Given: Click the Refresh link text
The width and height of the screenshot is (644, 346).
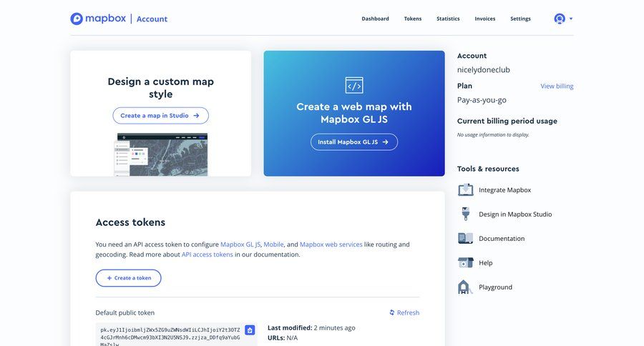Looking at the screenshot, I should pos(408,312).
